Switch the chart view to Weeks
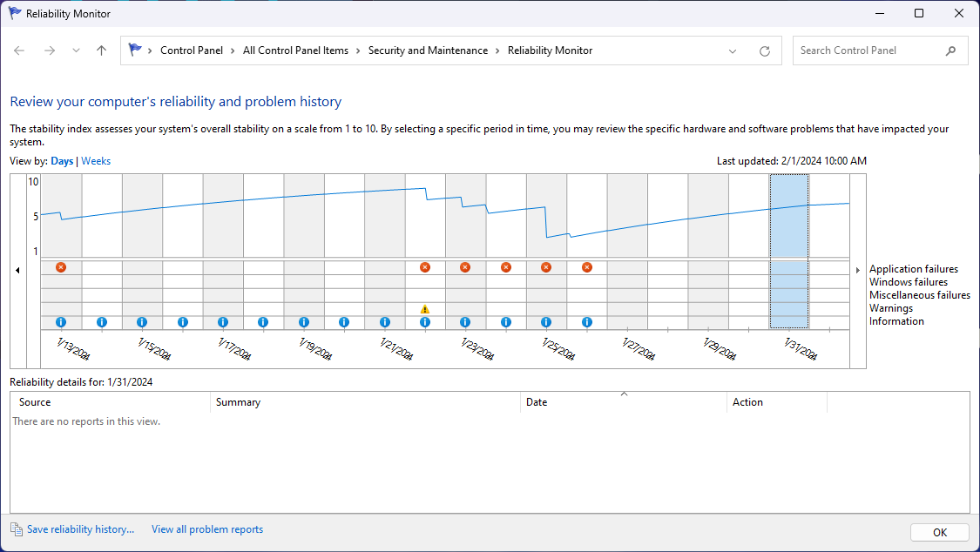This screenshot has width=980, height=552. pyautogui.click(x=96, y=161)
